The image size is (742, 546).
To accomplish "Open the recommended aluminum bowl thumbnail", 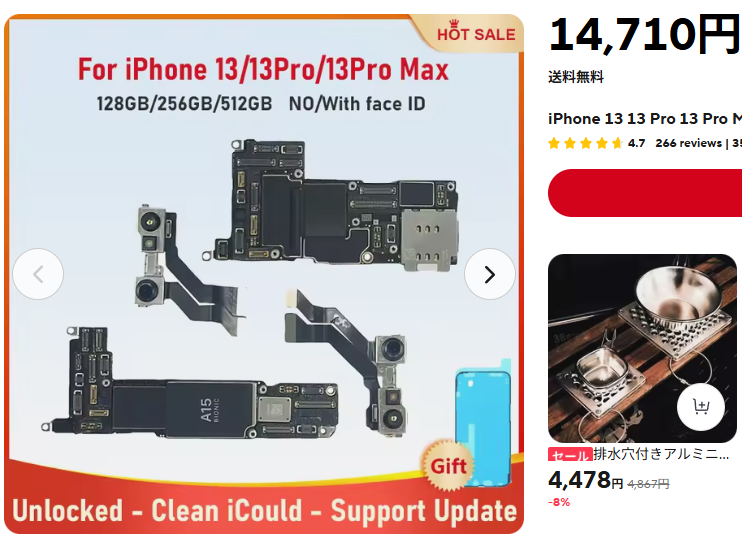I will [642, 349].
